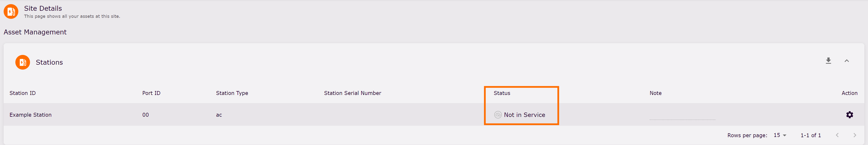
Task: Click the Note column header
Action: coord(655,93)
